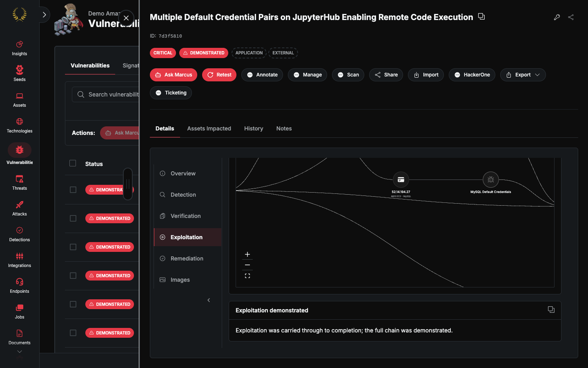Check the third DEMONSTRATED row checkbox

coord(73,247)
